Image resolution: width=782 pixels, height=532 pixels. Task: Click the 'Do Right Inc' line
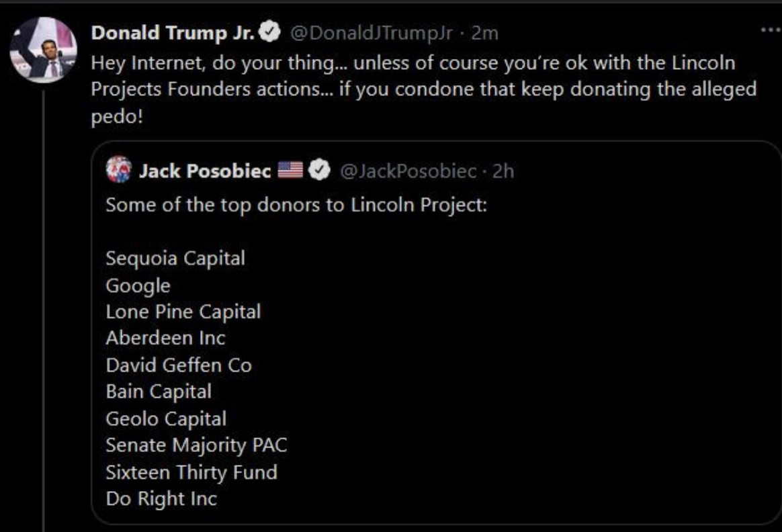[x=161, y=498]
